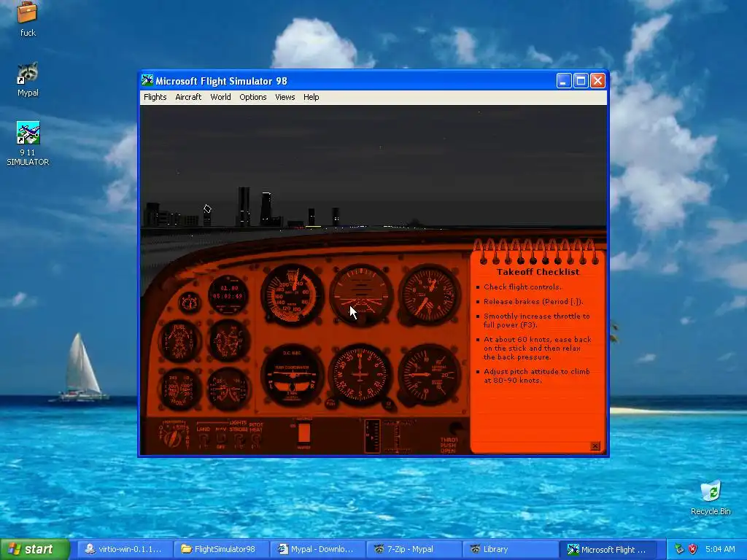Viewport: 747px width, 560px height.
Task: Click the safely remove hardware tray icon
Action: click(x=679, y=549)
